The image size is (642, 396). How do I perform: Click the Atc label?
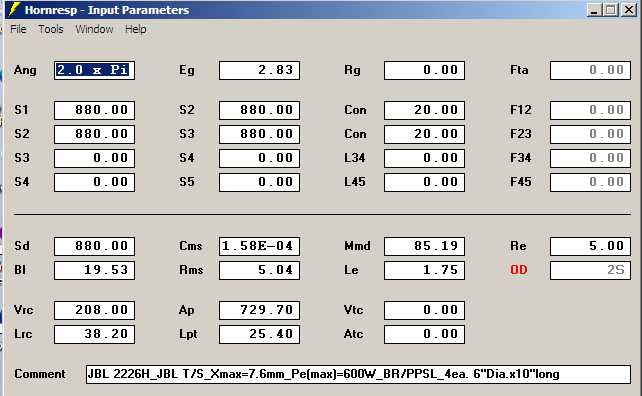coord(353,334)
